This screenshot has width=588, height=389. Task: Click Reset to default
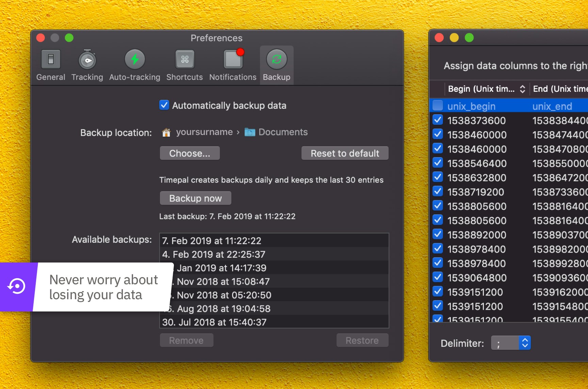coord(345,153)
